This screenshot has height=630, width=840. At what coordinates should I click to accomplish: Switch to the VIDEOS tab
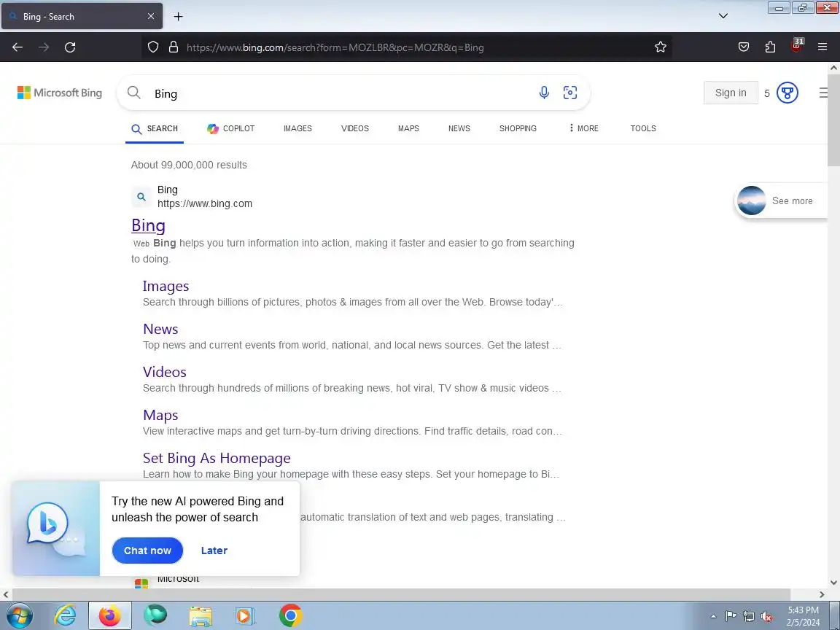[x=354, y=128]
